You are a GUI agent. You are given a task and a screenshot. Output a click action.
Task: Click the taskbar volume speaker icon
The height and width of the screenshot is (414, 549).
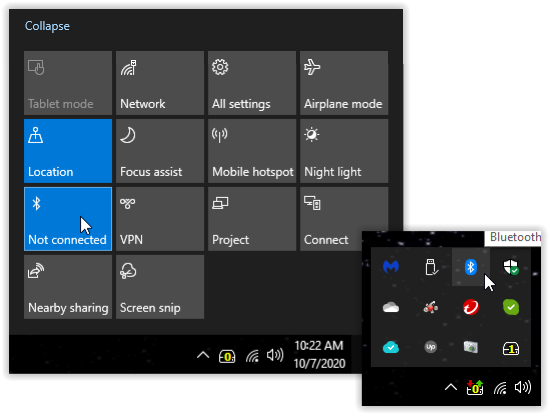pos(275,356)
